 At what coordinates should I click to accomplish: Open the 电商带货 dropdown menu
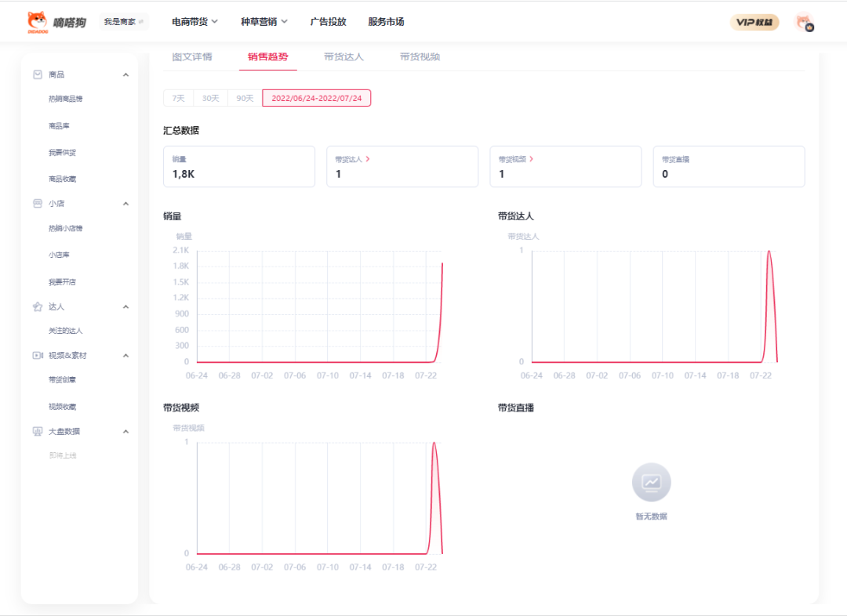[194, 22]
